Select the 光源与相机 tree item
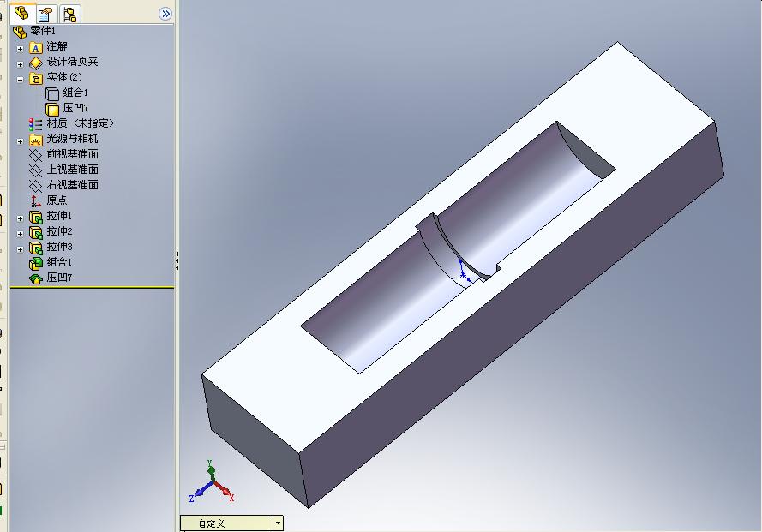This screenshot has width=762, height=532. click(72, 139)
